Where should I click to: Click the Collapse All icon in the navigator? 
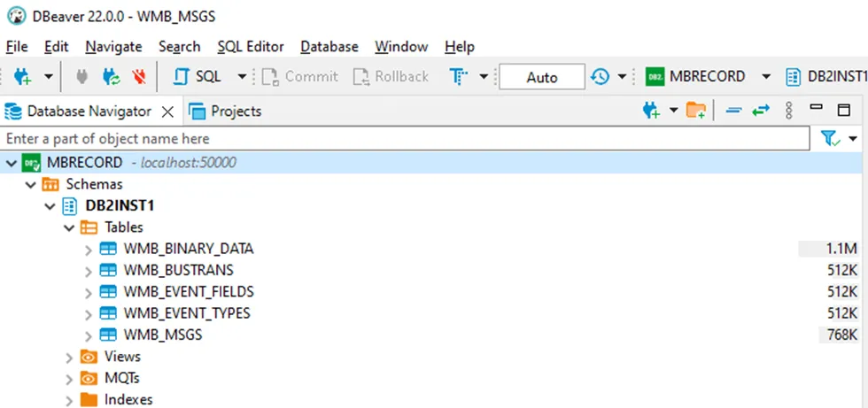pos(733,110)
